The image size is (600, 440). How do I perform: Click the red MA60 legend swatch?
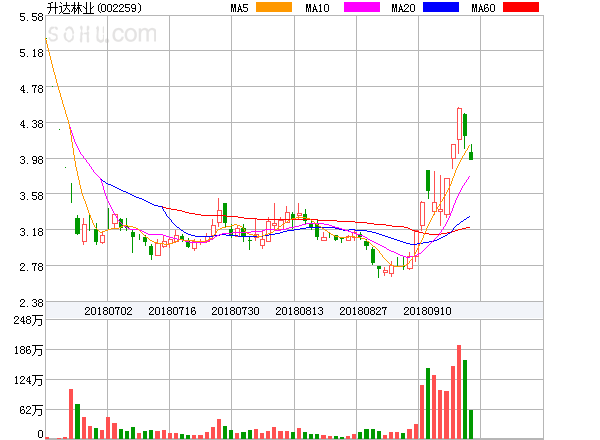click(521, 7)
